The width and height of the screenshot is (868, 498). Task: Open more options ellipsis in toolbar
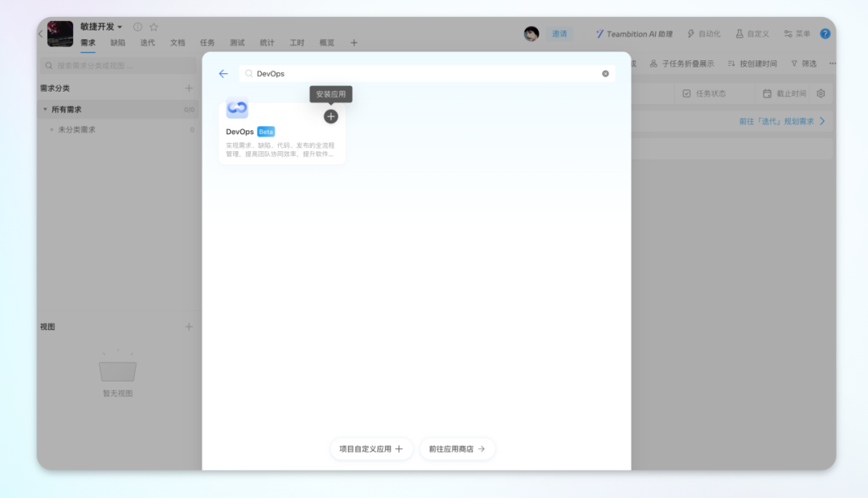point(833,63)
